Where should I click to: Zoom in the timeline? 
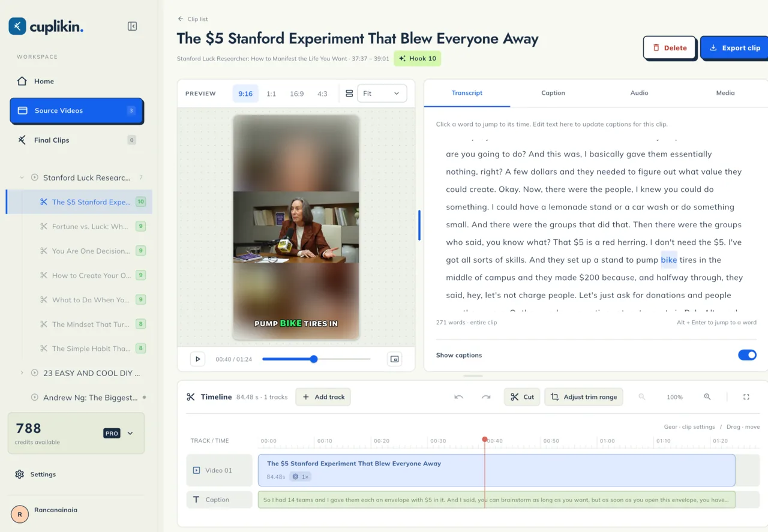[x=707, y=397]
